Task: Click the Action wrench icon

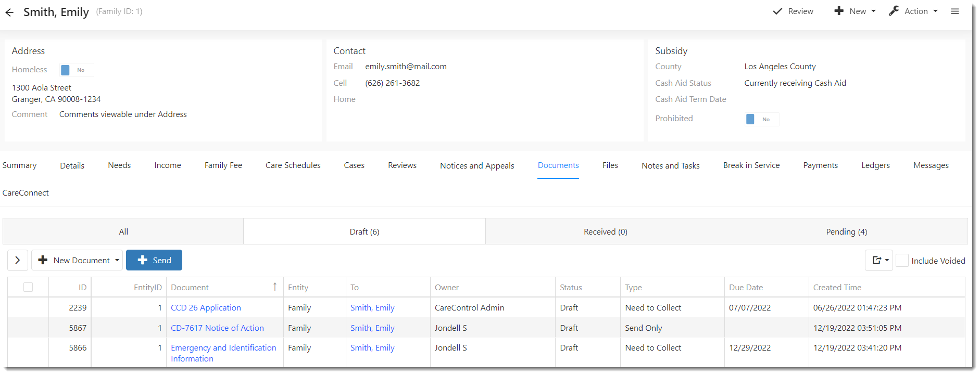Action: 894,11
